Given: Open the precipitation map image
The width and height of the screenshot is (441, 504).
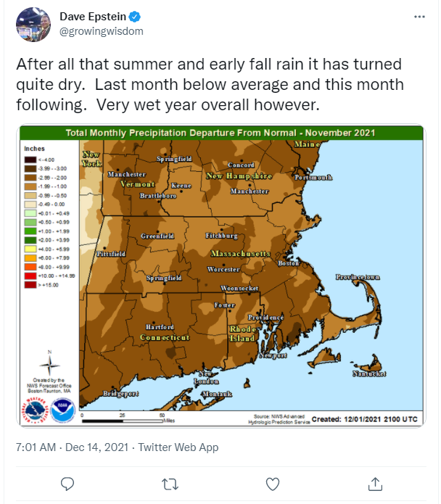Looking at the screenshot, I should [221, 276].
